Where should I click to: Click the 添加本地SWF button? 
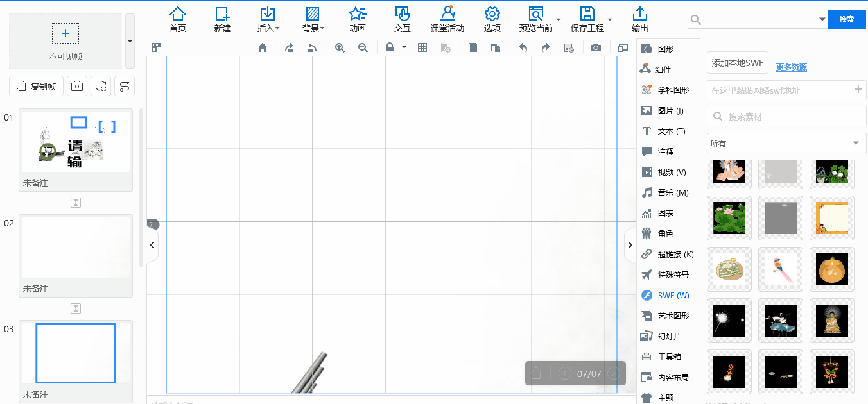737,63
